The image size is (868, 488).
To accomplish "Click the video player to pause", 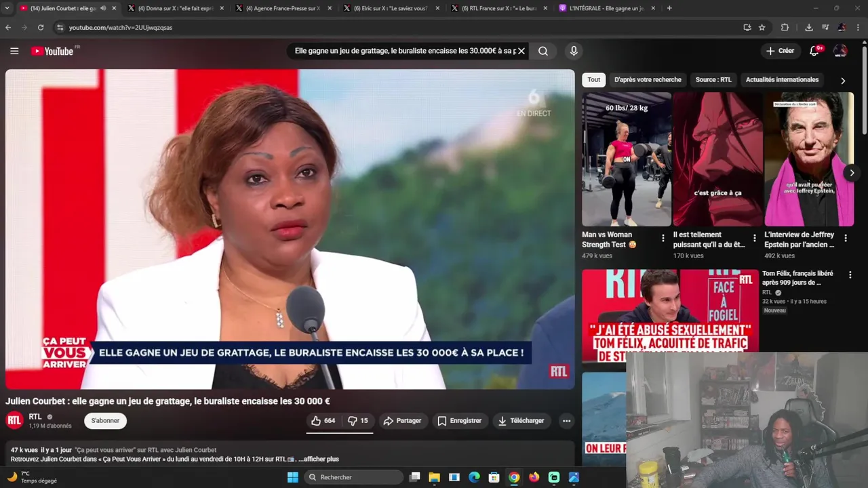I will (x=290, y=229).
